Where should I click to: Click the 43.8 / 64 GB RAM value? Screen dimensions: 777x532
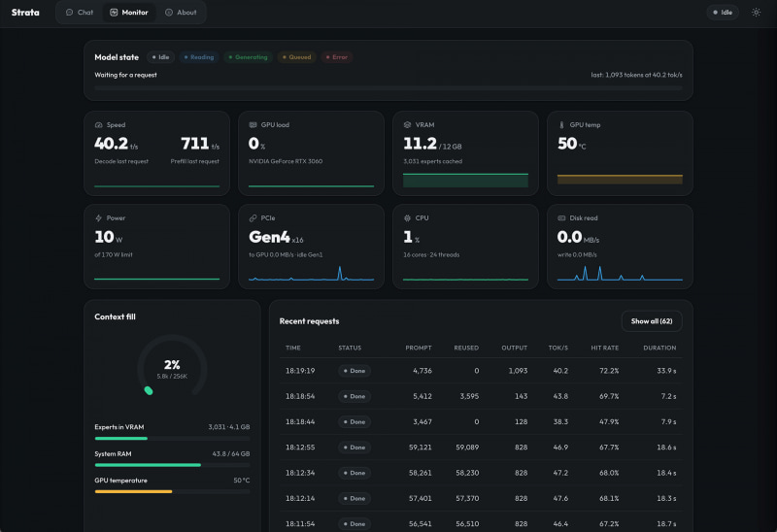click(231, 453)
